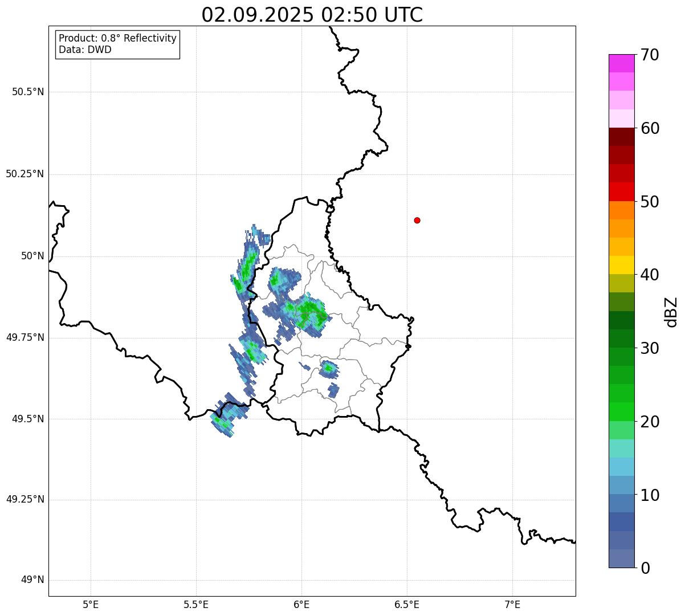685x616 pixels.
Task: Click the yellow swatch above 40 dBZ
Action: coord(621,265)
